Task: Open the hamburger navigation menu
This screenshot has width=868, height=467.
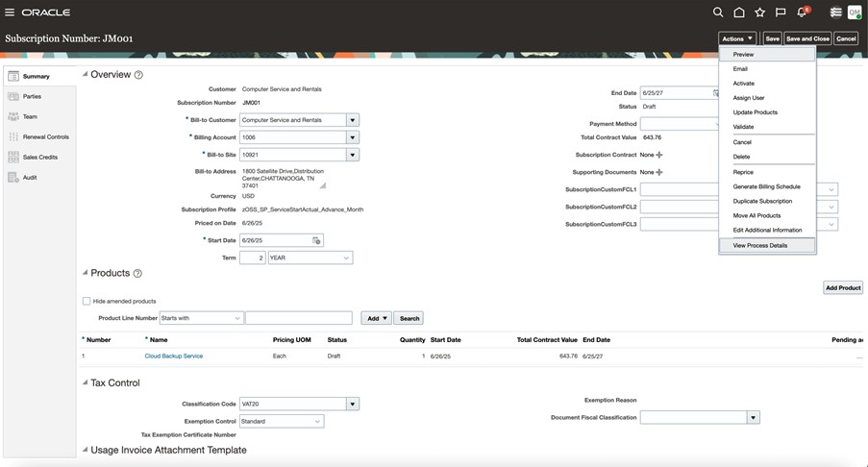Action: coord(10,12)
